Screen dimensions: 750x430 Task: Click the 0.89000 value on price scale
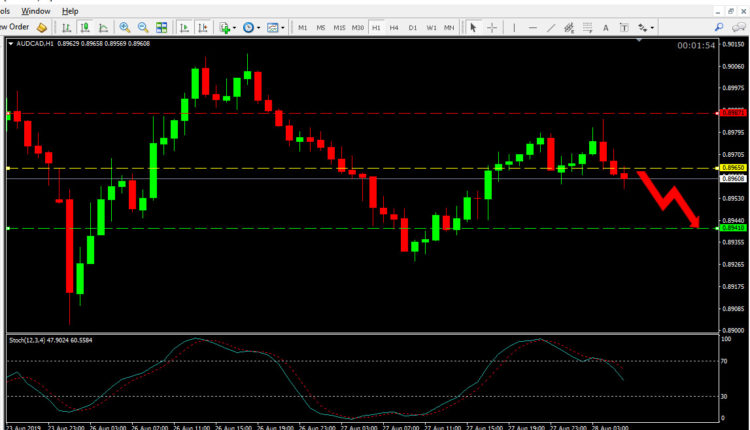tap(733, 331)
